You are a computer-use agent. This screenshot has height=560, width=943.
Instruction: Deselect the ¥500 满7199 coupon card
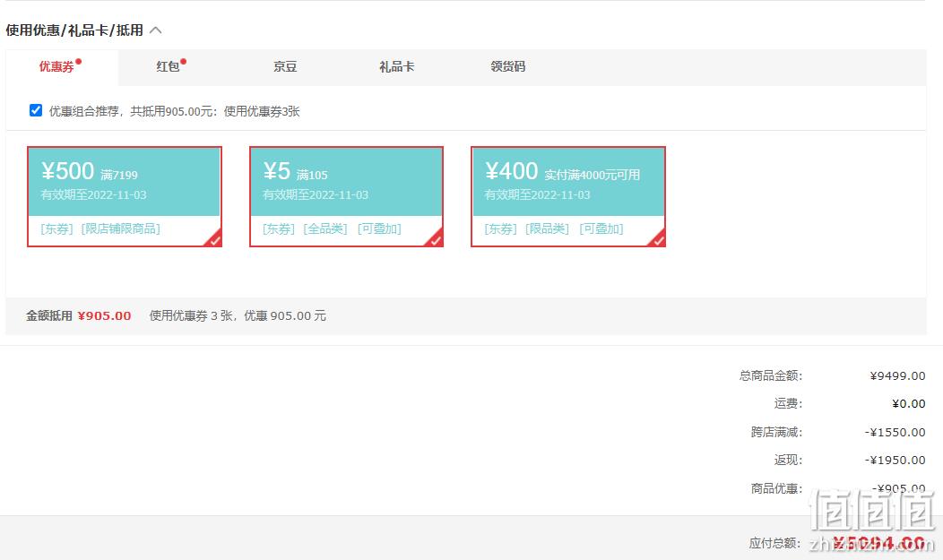coord(125,196)
